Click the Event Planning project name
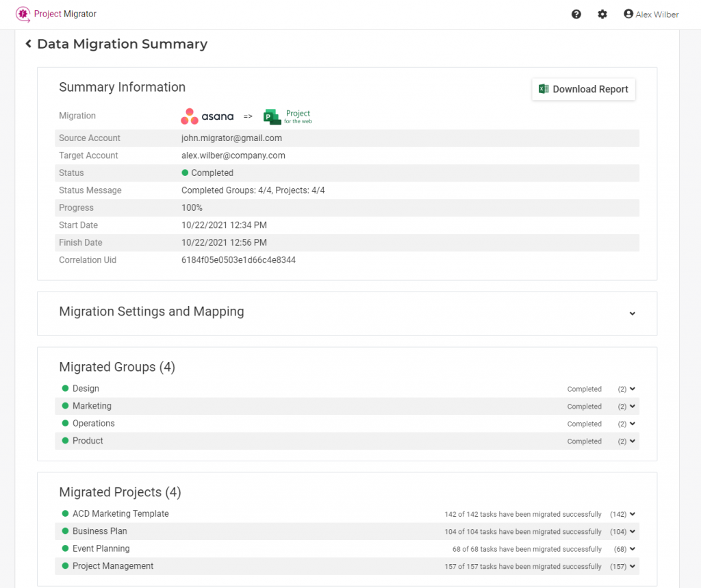 [x=101, y=548]
